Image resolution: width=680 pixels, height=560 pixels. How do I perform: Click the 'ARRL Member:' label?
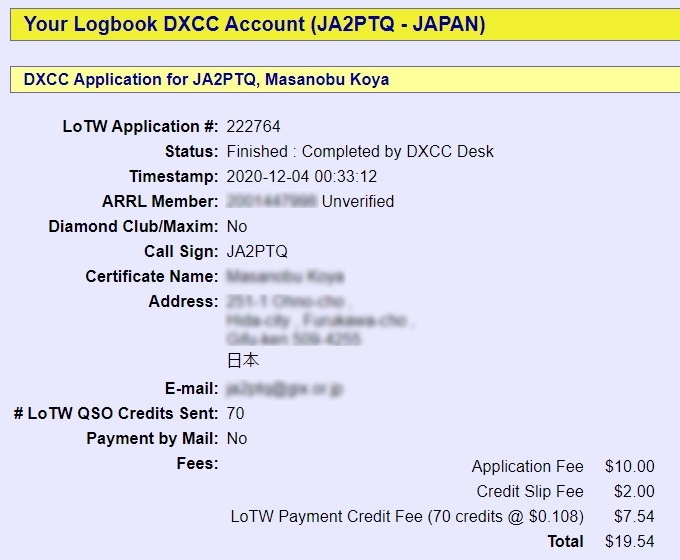click(x=160, y=201)
